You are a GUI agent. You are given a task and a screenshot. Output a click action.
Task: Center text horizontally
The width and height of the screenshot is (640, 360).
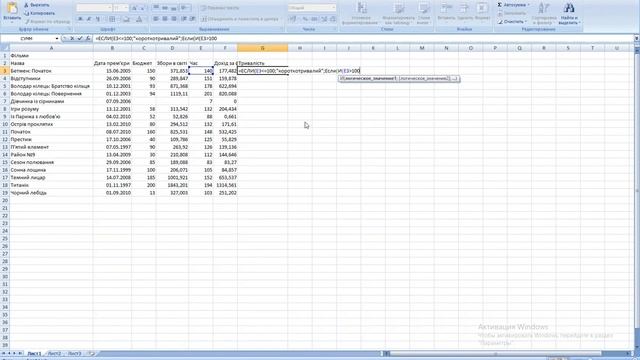(x=165, y=19)
